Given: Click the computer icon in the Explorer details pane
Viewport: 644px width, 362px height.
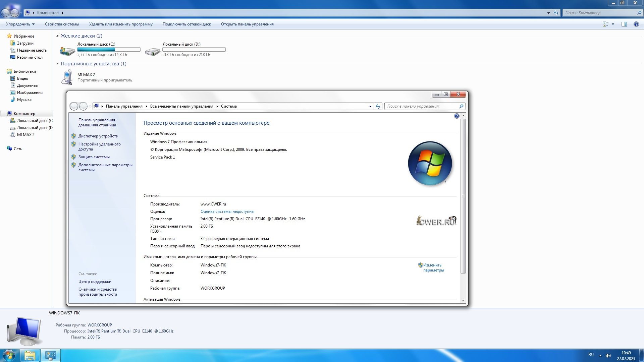Looking at the screenshot, I should (24, 331).
